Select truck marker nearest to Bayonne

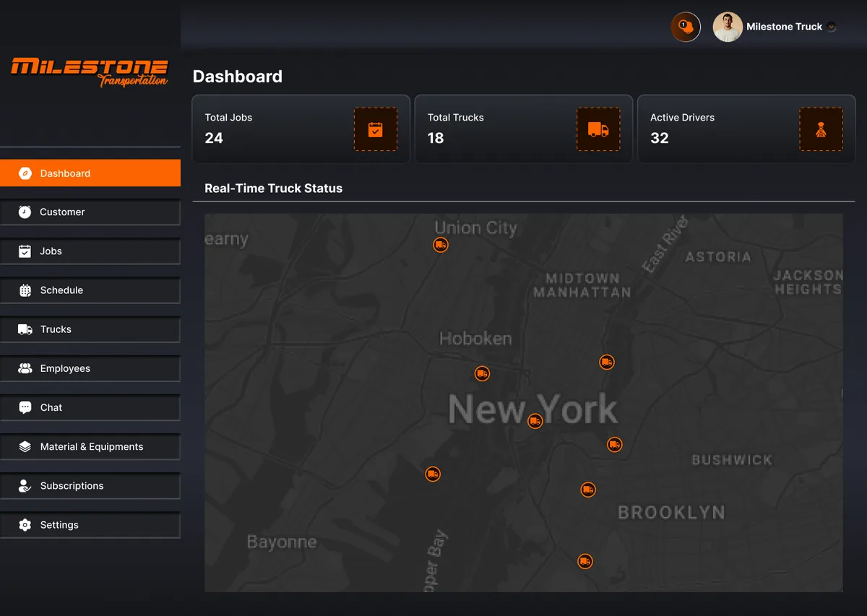(x=433, y=474)
